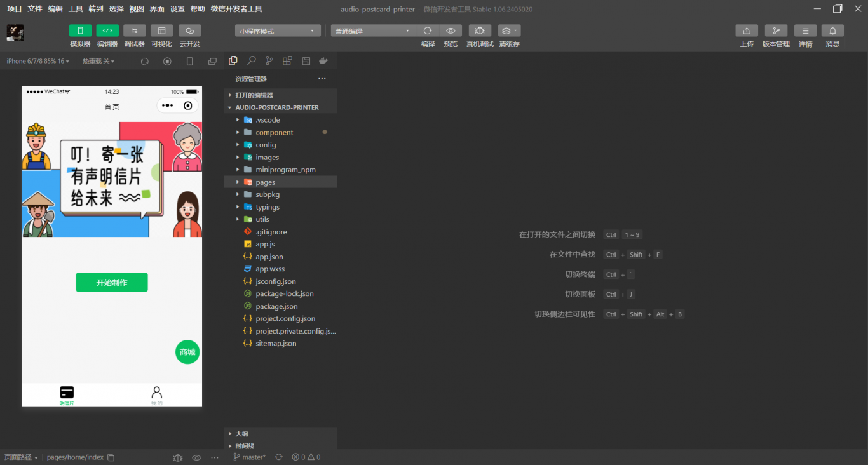
Task: Click the simulator stop record icon
Action: pos(167,62)
